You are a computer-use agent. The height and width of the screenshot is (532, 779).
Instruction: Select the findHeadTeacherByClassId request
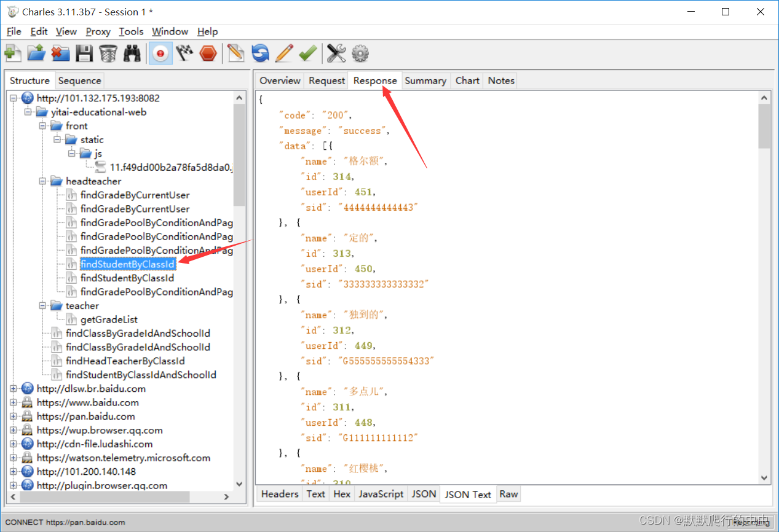pyautogui.click(x=125, y=361)
